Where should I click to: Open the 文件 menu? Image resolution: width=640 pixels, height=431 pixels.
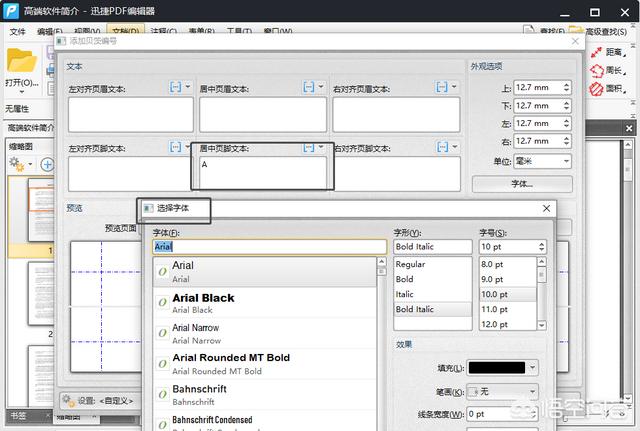pyautogui.click(x=18, y=31)
